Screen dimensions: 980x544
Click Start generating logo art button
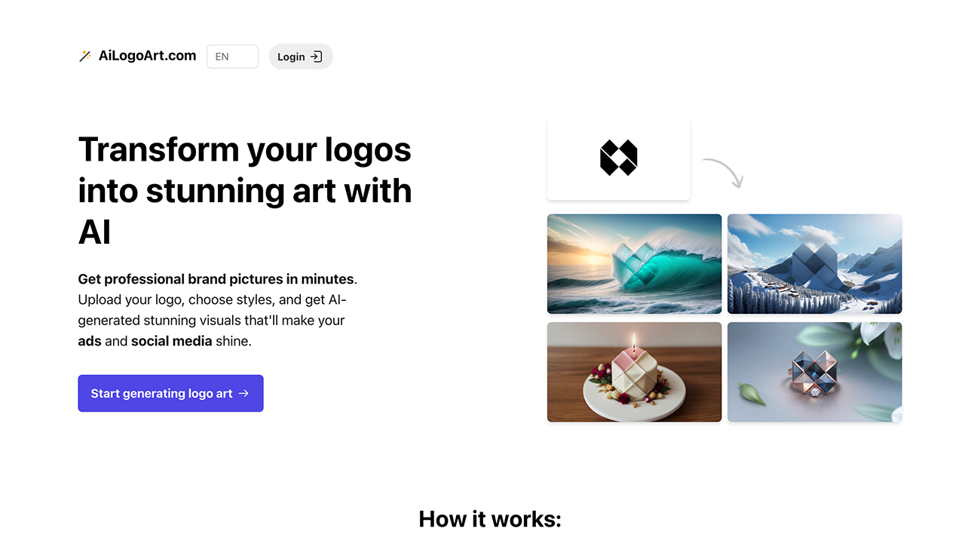(x=170, y=393)
